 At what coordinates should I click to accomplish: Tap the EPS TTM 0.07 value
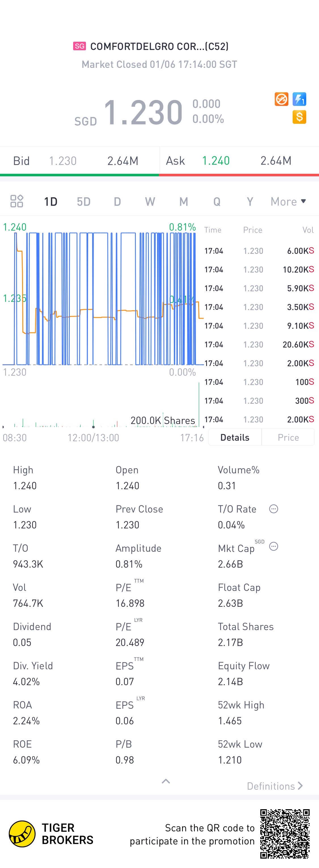pyautogui.click(x=124, y=682)
